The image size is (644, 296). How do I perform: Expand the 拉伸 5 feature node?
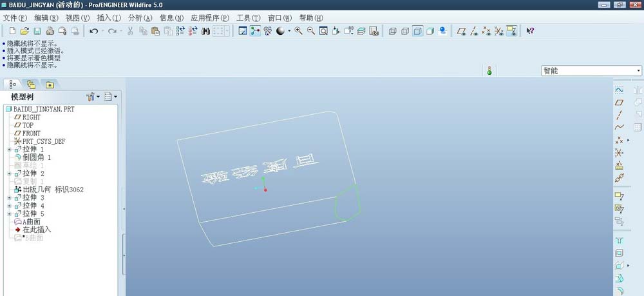point(10,214)
